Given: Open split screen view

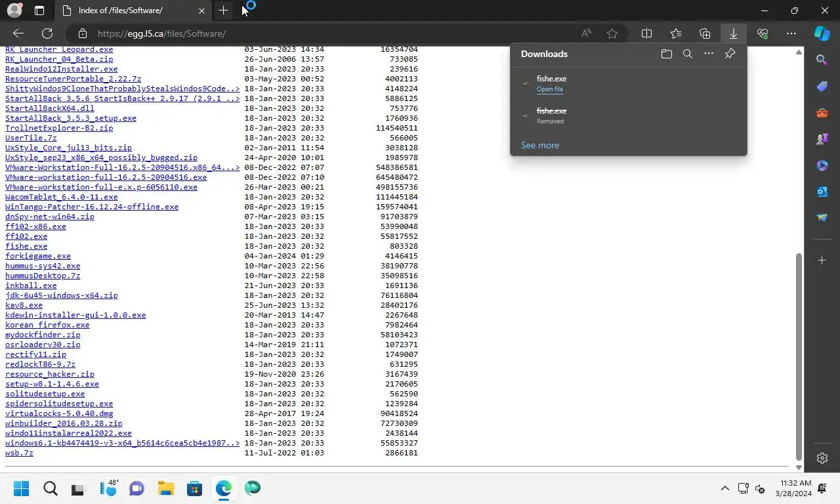Looking at the screenshot, I should (646, 33).
